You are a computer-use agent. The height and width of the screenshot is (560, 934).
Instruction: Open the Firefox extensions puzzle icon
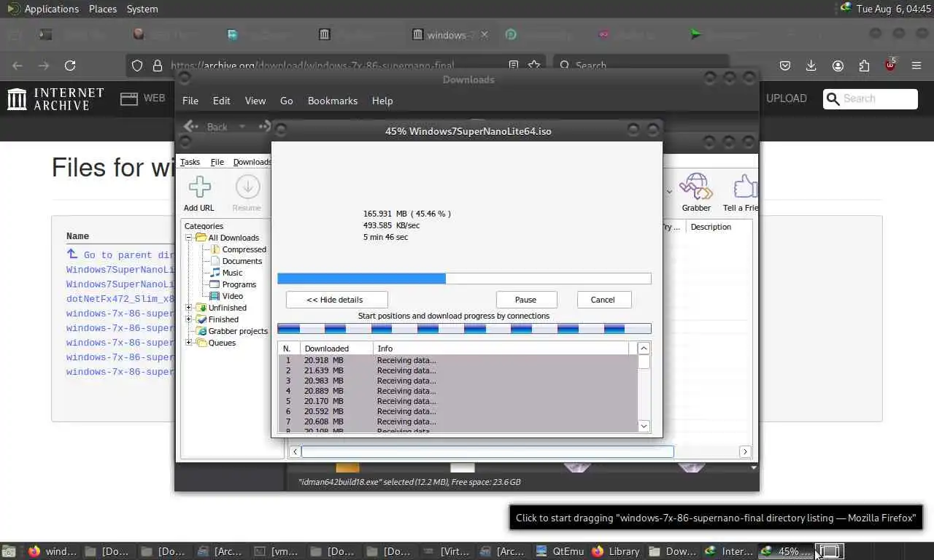pos(864,66)
